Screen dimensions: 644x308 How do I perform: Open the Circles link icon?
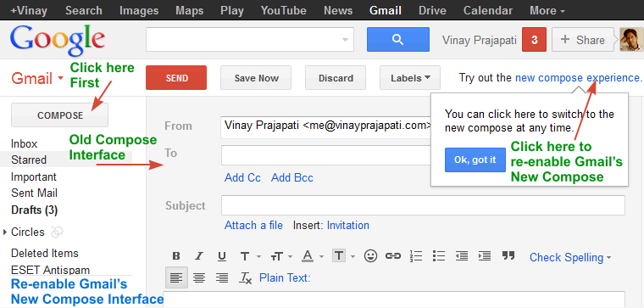pyautogui.click(x=57, y=232)
